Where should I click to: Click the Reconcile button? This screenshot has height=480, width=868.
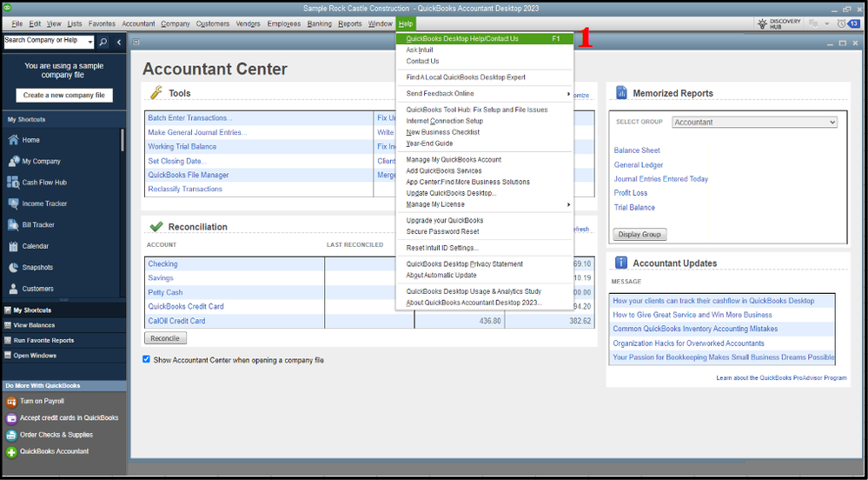coord(165,338)
